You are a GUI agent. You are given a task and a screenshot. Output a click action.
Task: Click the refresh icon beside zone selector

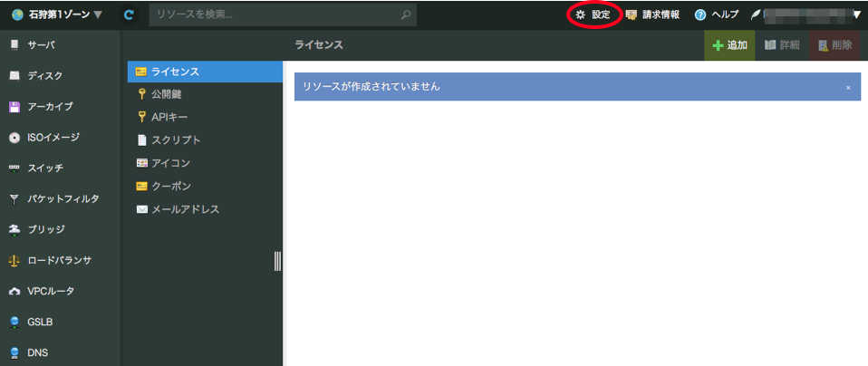[x=129, y=14]
